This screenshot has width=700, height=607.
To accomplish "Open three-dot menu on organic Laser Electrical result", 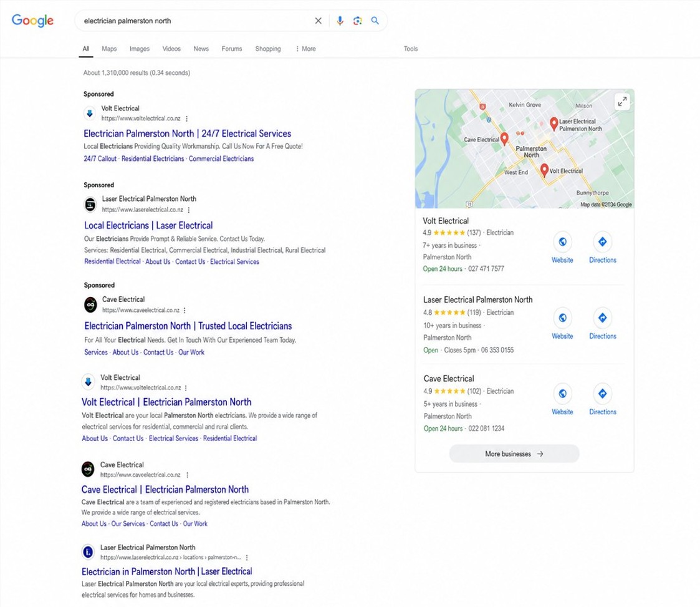I will pyautogui.click(x=247, y=558).
